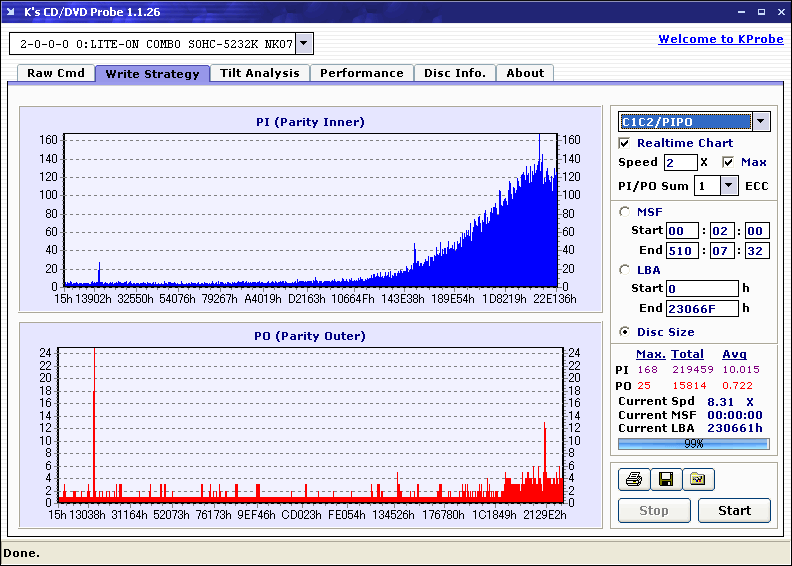This screenshot has width=792, height=566.
Task: Follow the Welcome to KProbe link
Action: 721,39
